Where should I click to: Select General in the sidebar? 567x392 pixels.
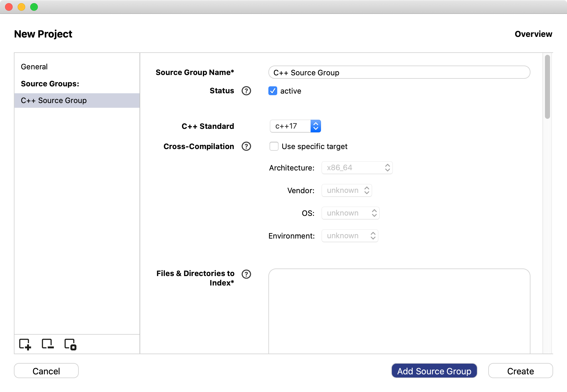click(x=34, y=67)
